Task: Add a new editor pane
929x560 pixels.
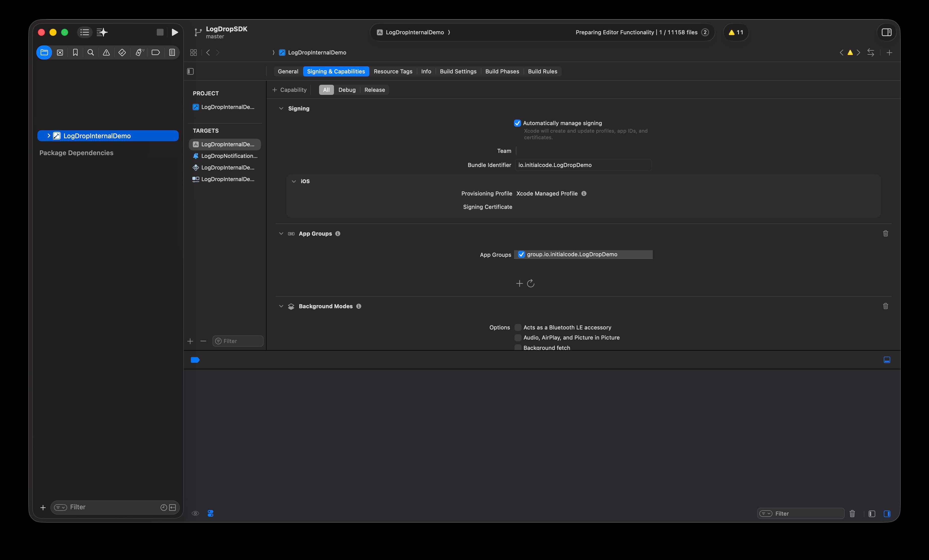Action: pyautogui.click(x=889, y=53)
